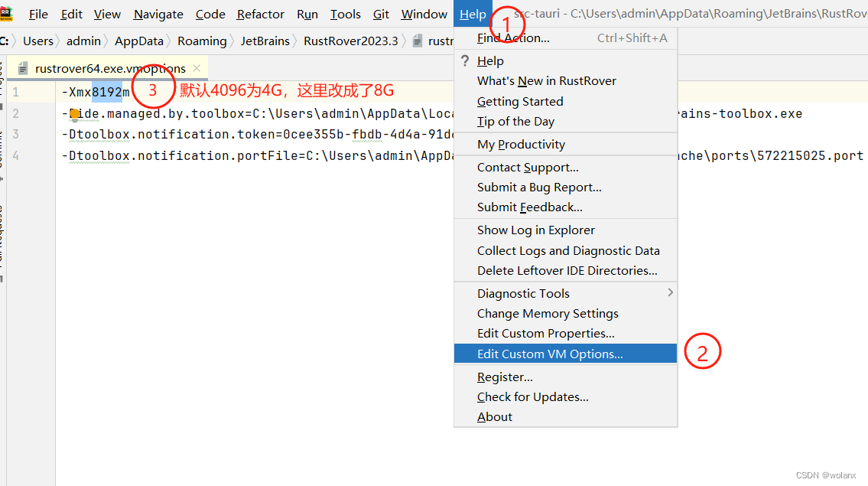This screenshot has height=486, width=868.
Task: Close the rustrover64.exe.vmoptions tab
Action: tap(197, 68)
